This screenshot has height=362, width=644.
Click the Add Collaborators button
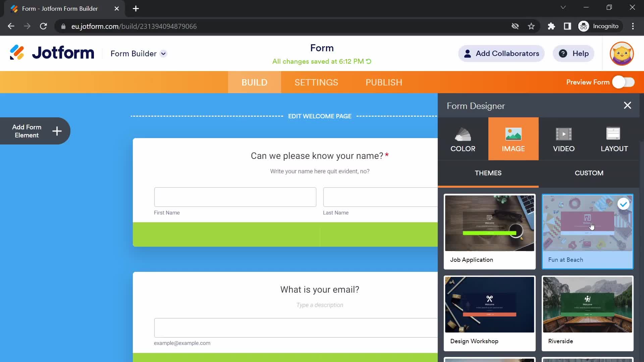coord(501,54)
